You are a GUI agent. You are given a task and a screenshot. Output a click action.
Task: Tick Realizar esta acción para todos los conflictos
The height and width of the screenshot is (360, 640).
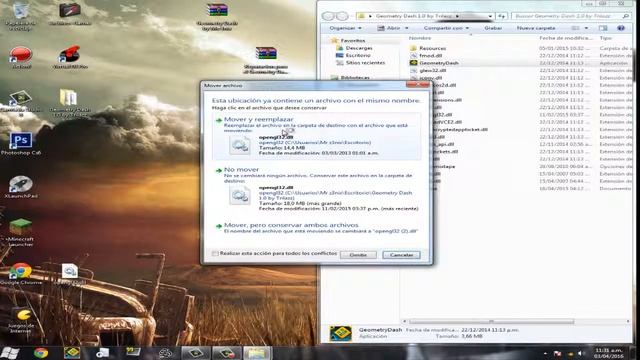pyautogui.click(x=215, y=253)
